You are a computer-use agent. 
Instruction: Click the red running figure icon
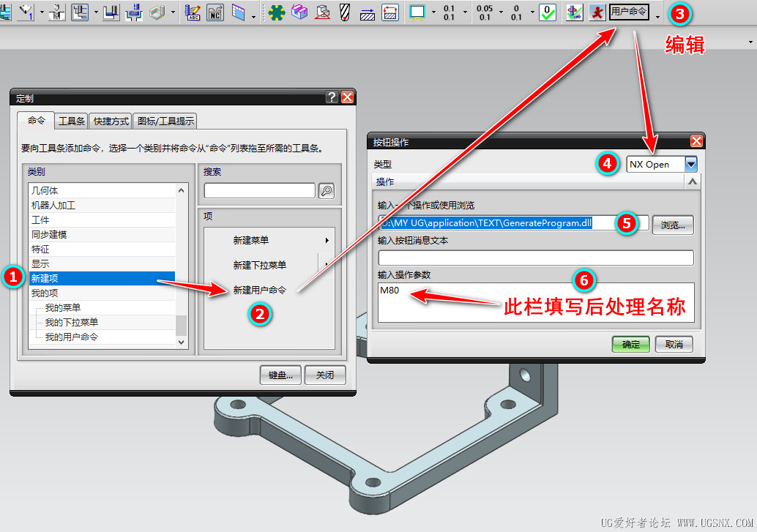point(597,12)
